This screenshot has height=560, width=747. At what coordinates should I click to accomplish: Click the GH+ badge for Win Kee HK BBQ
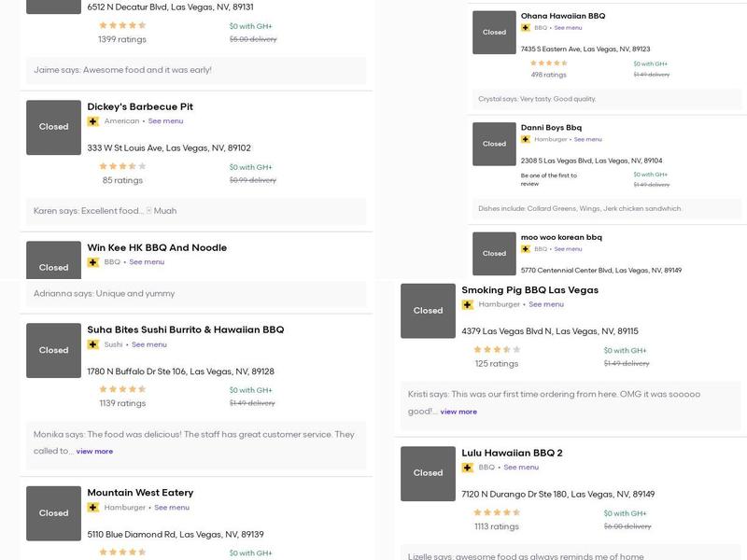(92, 262)
